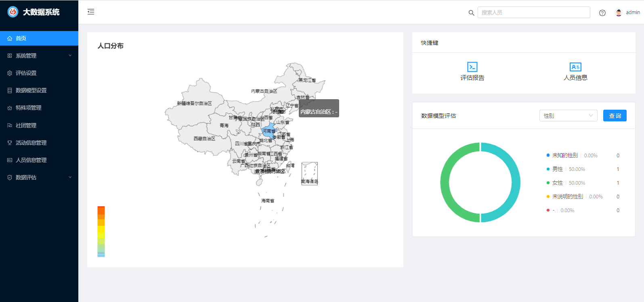Toggle the 未知的性别 legend entry

pyautogui.click(x=564, y=156)
